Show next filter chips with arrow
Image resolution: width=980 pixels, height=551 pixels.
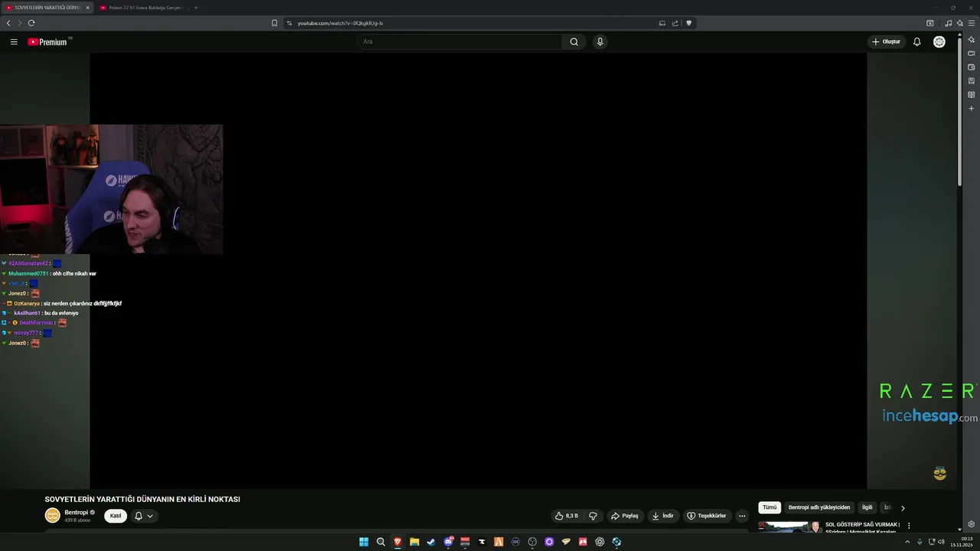click(x=903, y=507)
